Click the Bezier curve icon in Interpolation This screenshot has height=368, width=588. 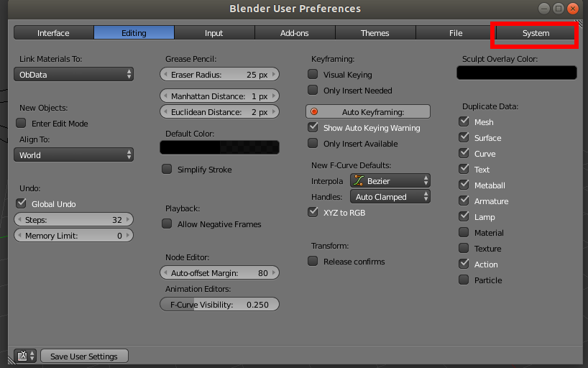(x=359, y=181)
